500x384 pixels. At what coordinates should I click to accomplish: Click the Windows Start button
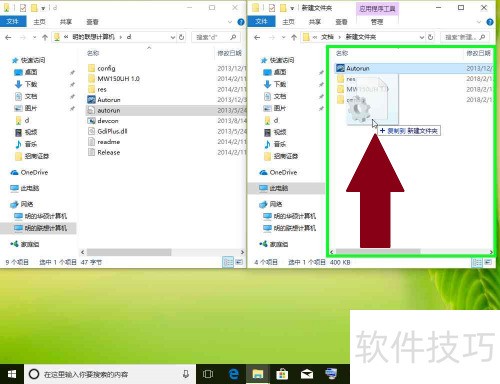[x=12, y=374]
